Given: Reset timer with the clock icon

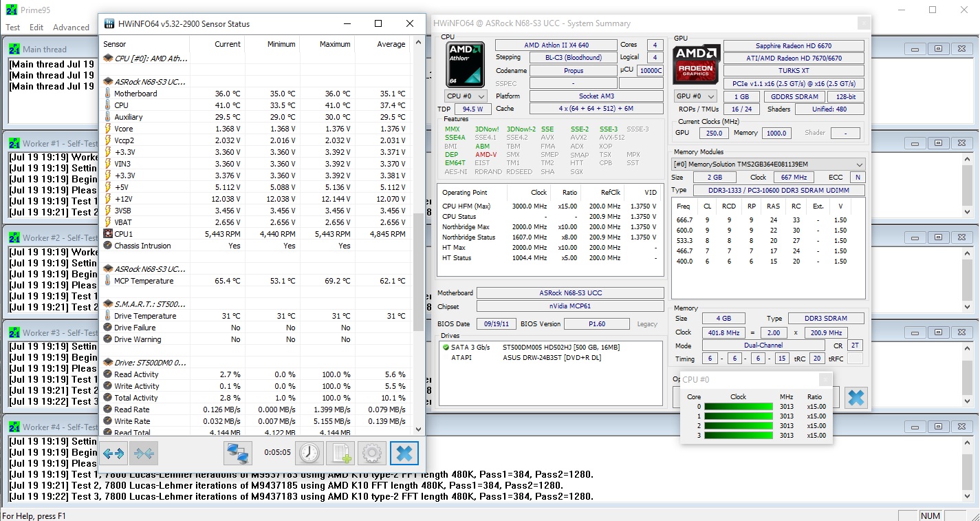Looking at the screenshot, I should (309, 454).
